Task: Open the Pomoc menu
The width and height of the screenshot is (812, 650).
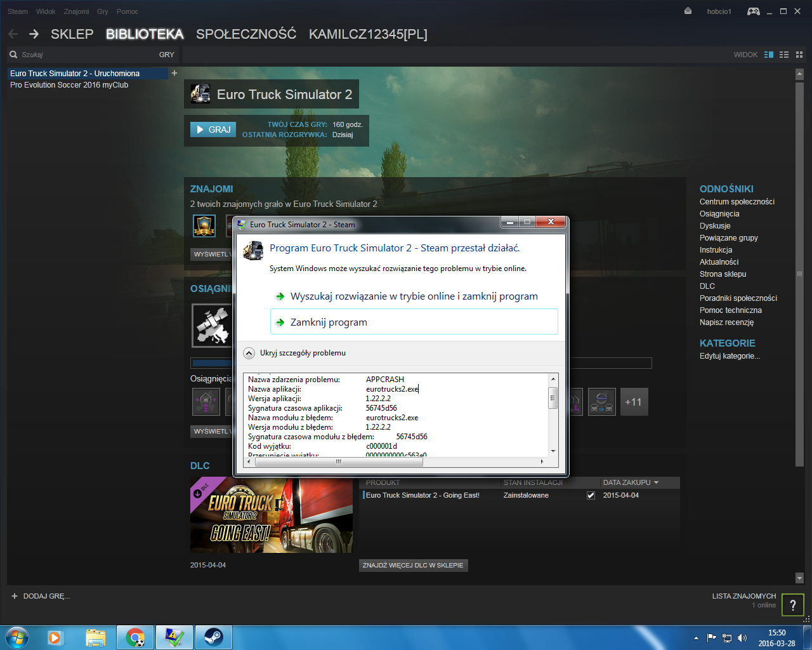Action: [128, 11]
